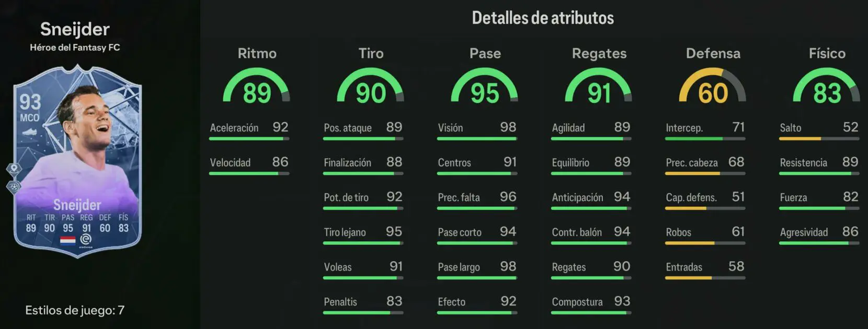868x329 pixels.
Task: Click the Pase 95 gauge
Action: 485,86
